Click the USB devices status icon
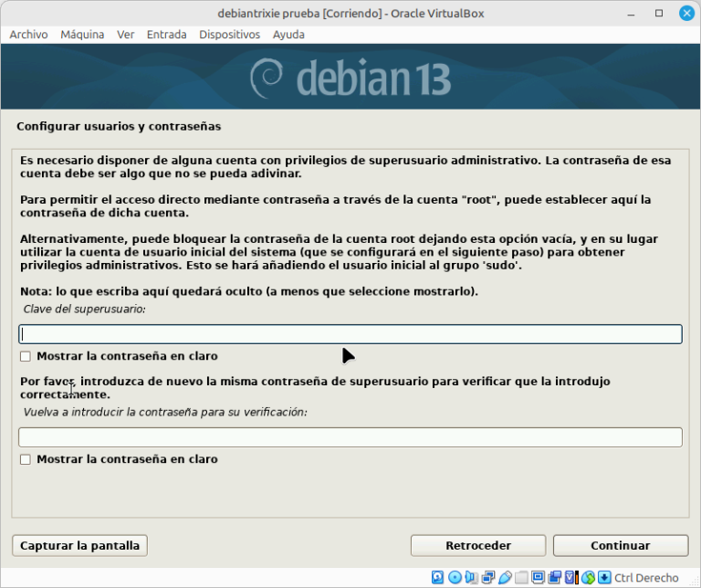Viewport: 701px width, 588px height. [x=505, y=577]
